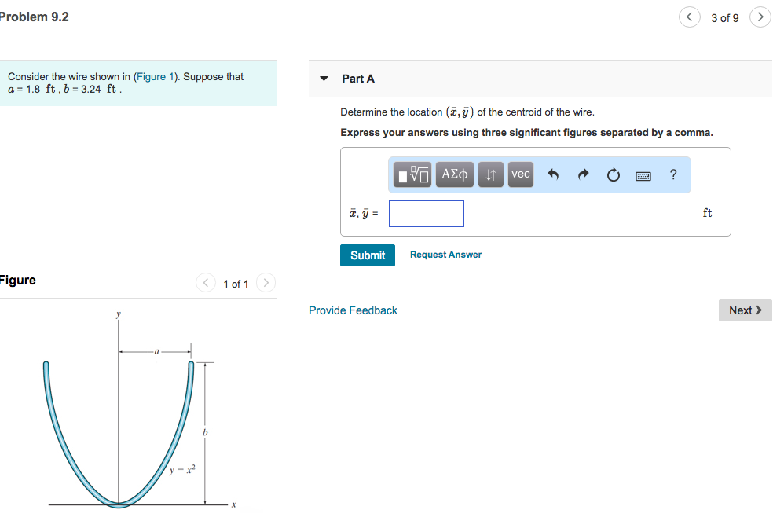The image size is (784, 532).
Task: Open the on-screen keyboard shortcuts icon
Action: (x=643, y=175)
